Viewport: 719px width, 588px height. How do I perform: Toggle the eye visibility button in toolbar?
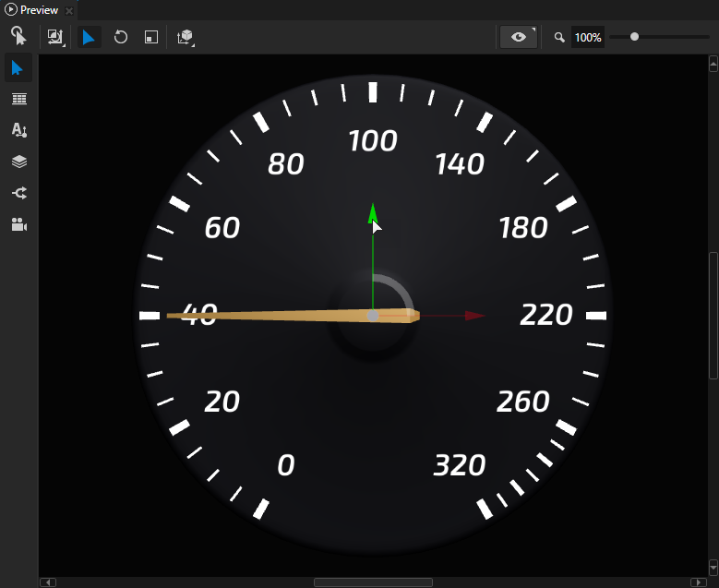(519, 38)
